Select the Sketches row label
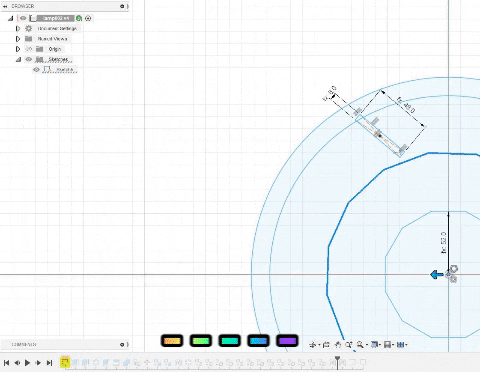 (59, 59)
